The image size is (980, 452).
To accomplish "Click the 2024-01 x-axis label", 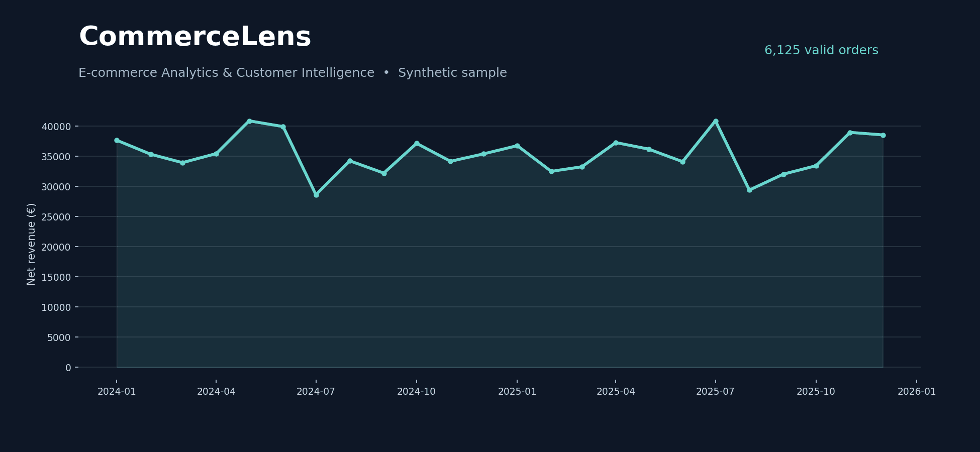I will pyautogui.click(x=117, y=392).
